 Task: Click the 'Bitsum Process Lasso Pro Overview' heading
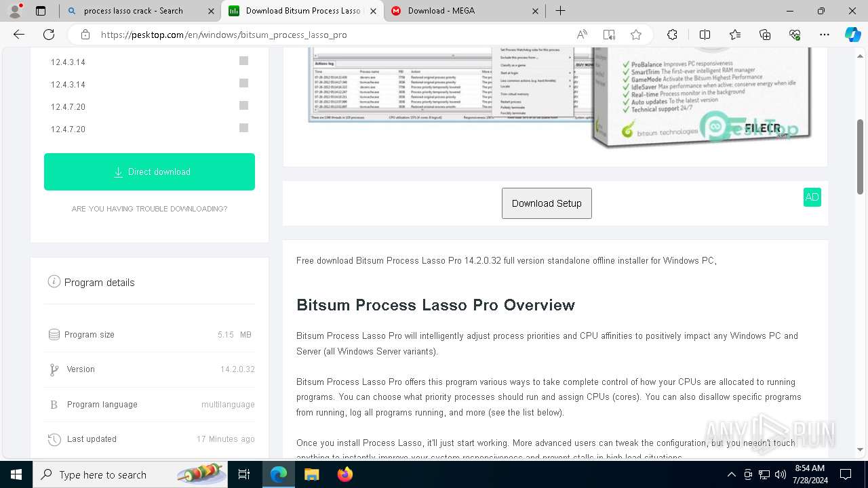435,305
